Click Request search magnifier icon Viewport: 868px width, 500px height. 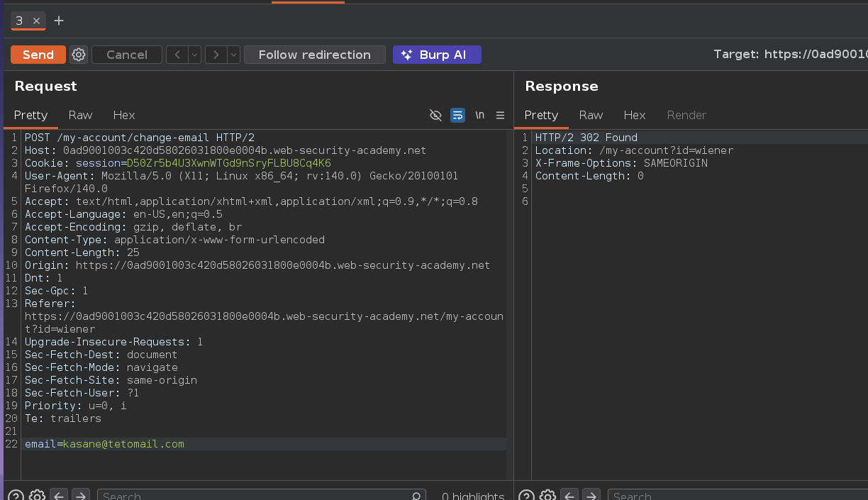pos(416,496)
